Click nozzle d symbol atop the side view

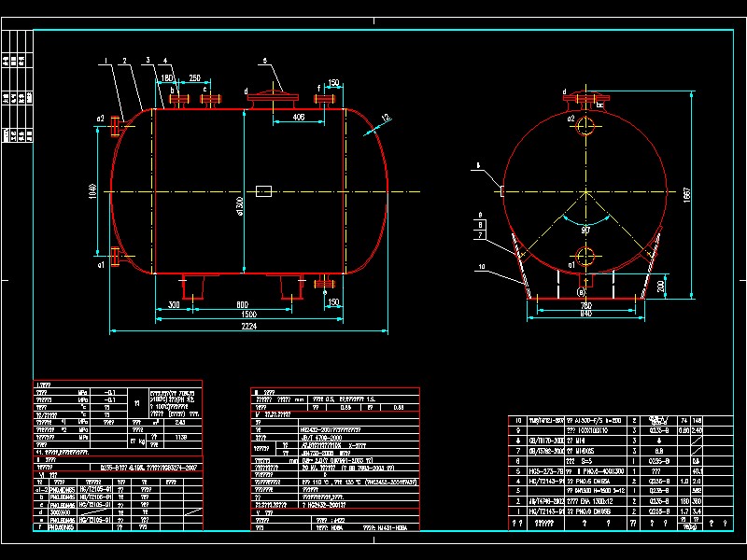tap(564, 93)
